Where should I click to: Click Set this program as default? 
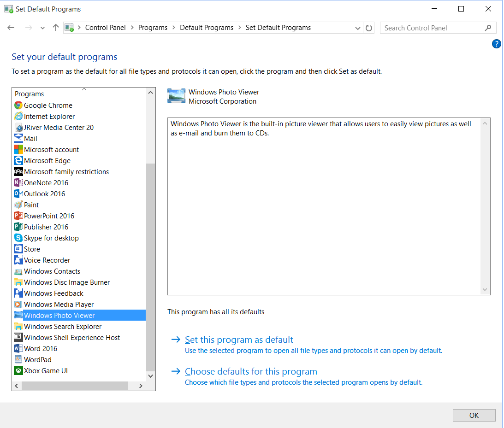[x=239, y=340]
